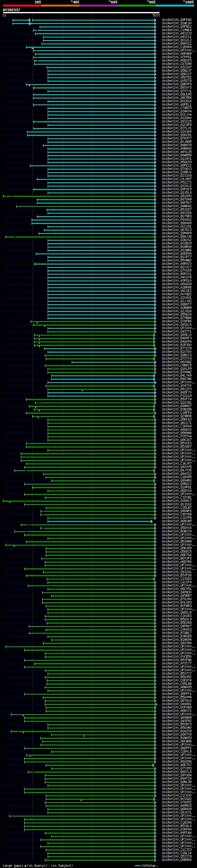Select hit UniRef100_O76452

tap(177, 802)
